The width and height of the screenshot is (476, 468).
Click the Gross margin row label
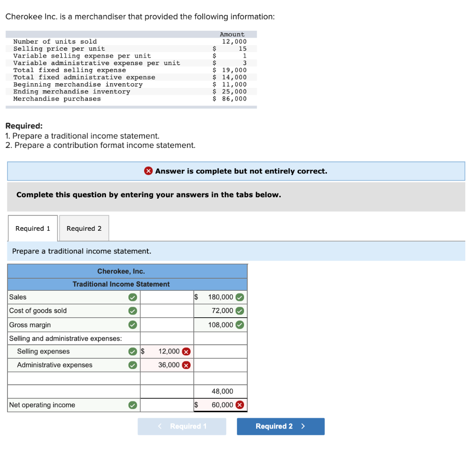click(30, 325)
